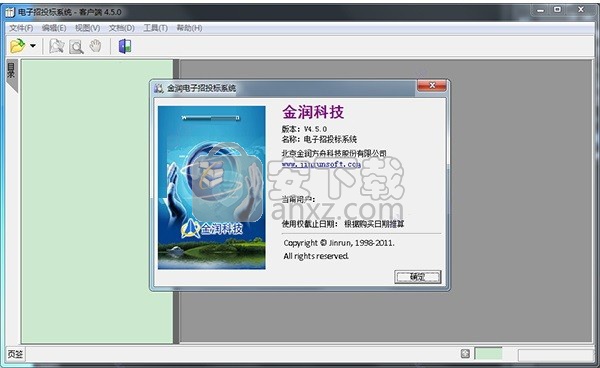Open the 文档(D) menu
This screenshot has height=368, width=600.
tap(122, 28)
